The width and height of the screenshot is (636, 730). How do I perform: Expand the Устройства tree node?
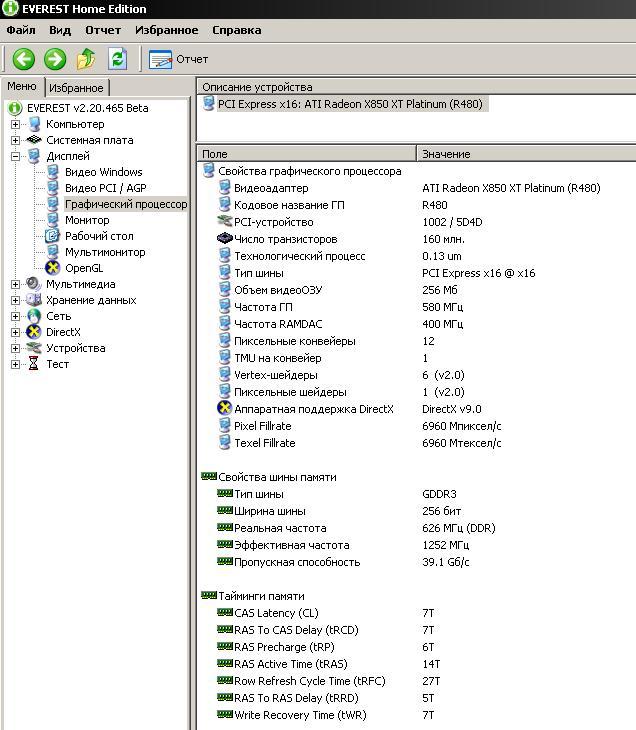tap(15, 348)
